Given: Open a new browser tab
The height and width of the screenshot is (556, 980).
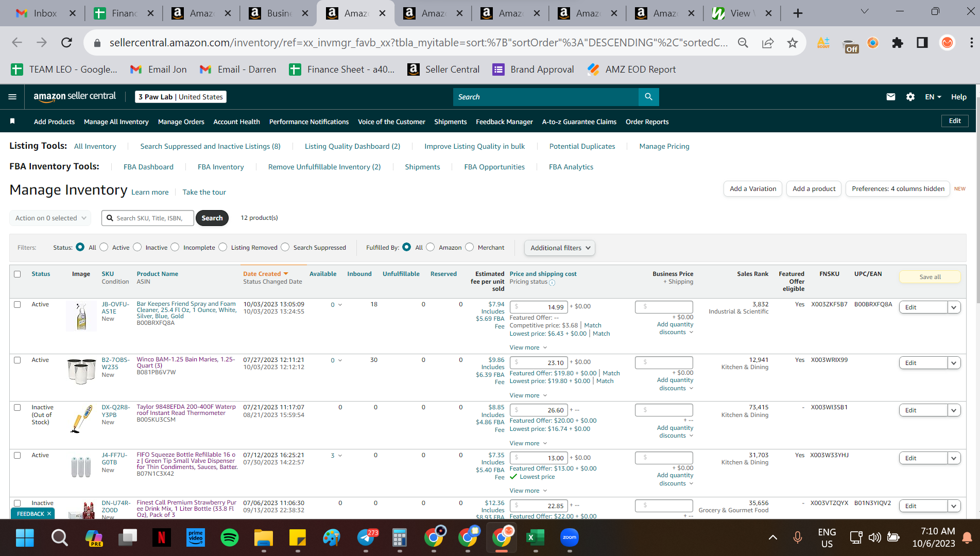Looking at the screenshot, I should 798,13.
